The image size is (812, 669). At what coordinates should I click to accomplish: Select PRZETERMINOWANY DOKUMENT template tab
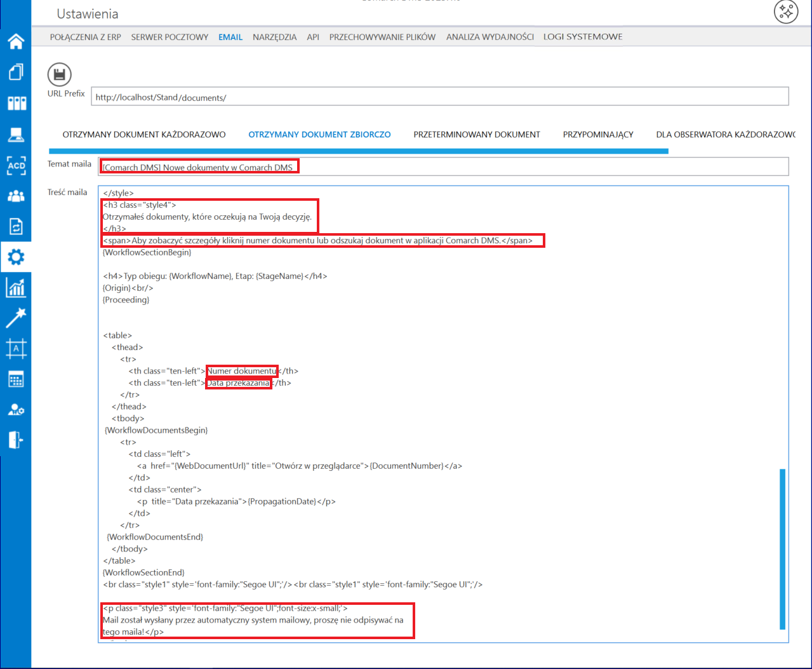pyautogui.click(x=477, y=135)
